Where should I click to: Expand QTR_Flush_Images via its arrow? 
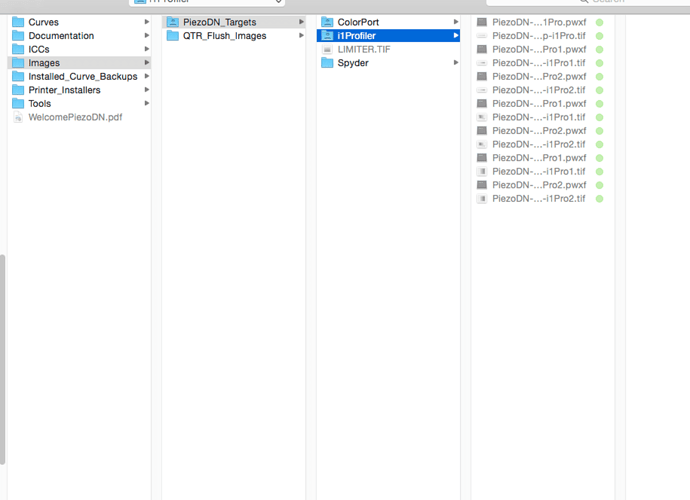tap(301, 35)
